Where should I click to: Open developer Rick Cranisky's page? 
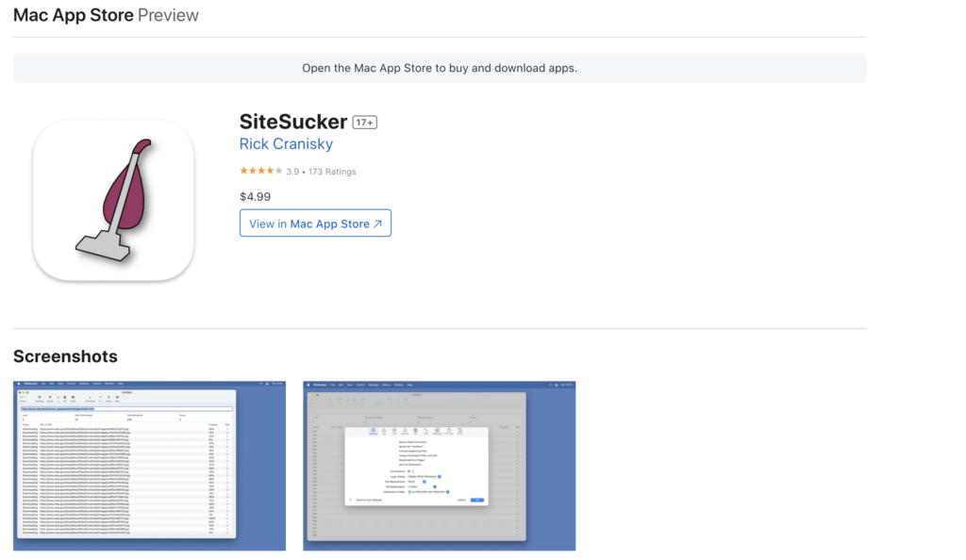tap(286, 144)
